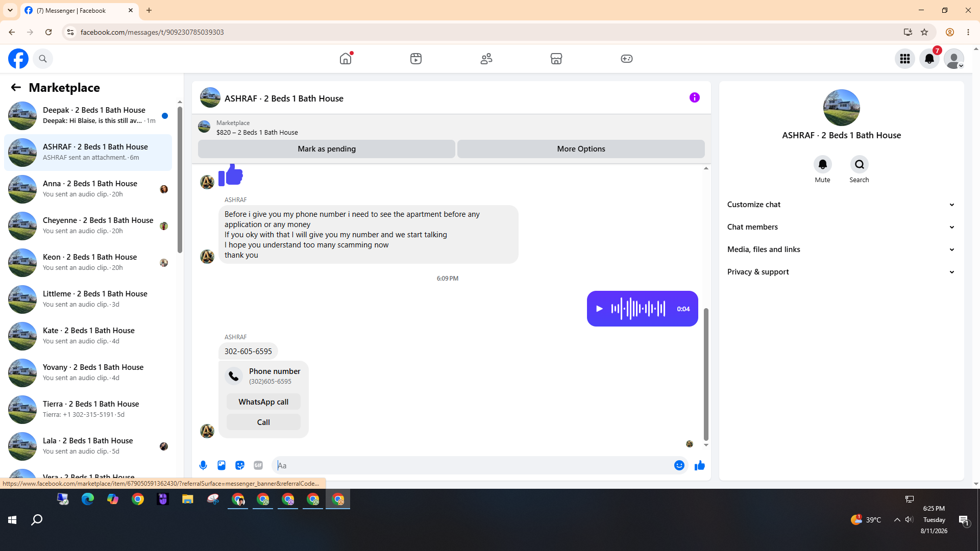Expand Customize chat section
Image resolution: width=980 pixels, height=551 pixels.
841,205
